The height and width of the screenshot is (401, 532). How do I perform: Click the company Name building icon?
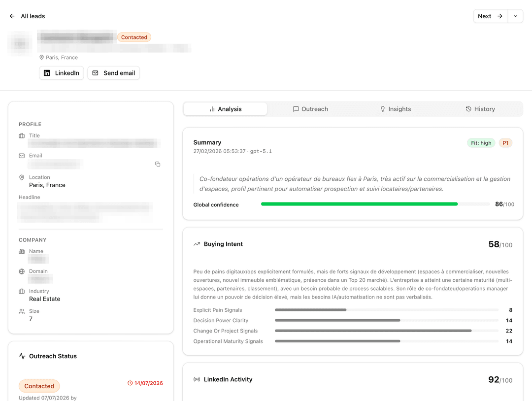pos(22,251)
